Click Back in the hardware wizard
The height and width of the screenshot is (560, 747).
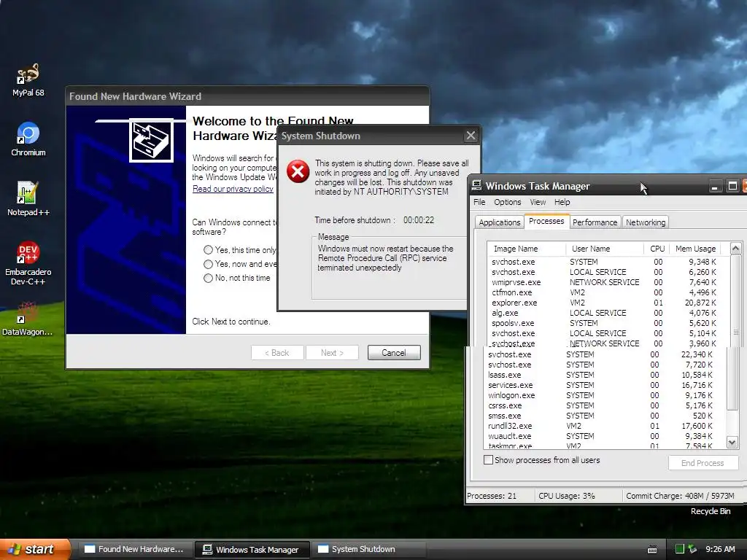(277, 353)
